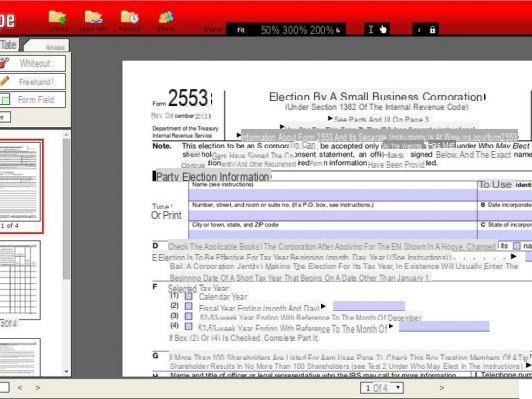Check the box on line D
Screen dimensions: 532x399
click(516, 246)
